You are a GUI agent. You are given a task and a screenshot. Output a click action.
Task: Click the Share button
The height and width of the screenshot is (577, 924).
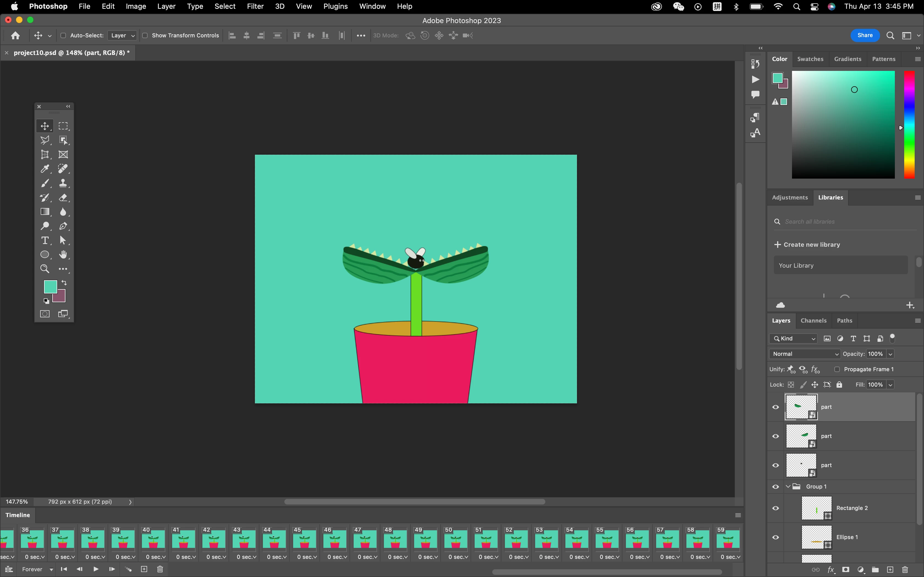click(x=865, y=35)
